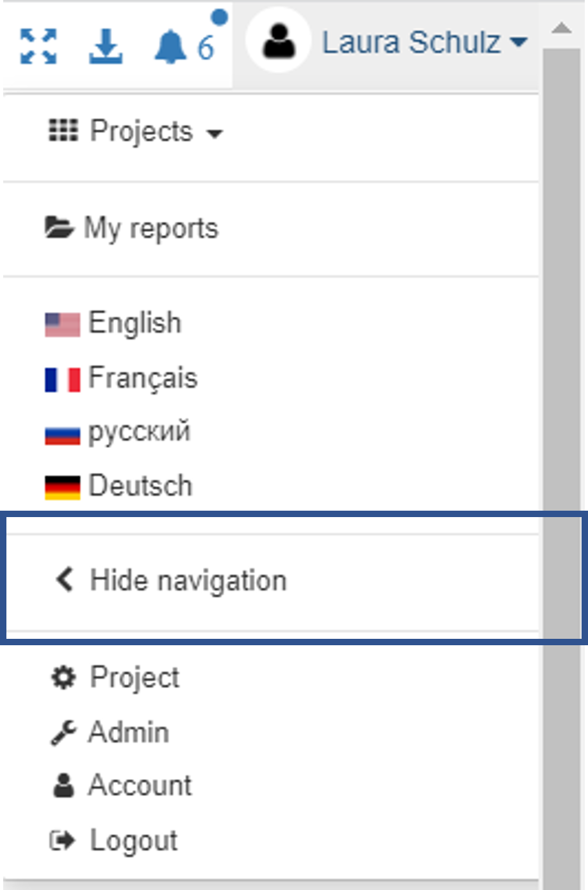
Task: Click the vertical scrollbar track
Action: tap(562, 384)
